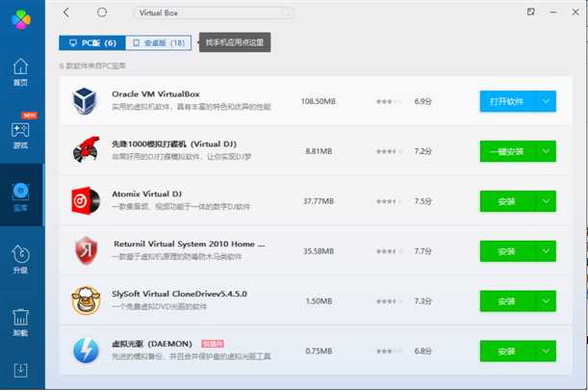This screenshot has height=392, width=588.
Task: Open the SlySoft Virtual CloneDrivev5.4.5.0 title
Action: [179, 294]
